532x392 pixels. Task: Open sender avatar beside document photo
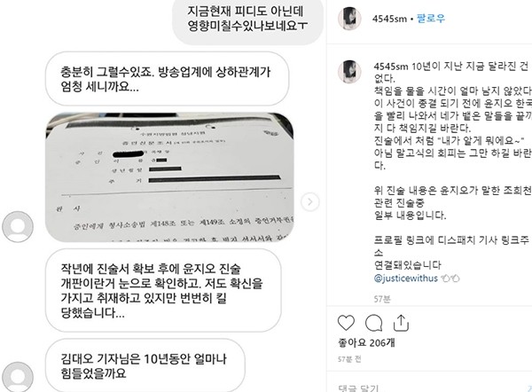click(18, 227)
